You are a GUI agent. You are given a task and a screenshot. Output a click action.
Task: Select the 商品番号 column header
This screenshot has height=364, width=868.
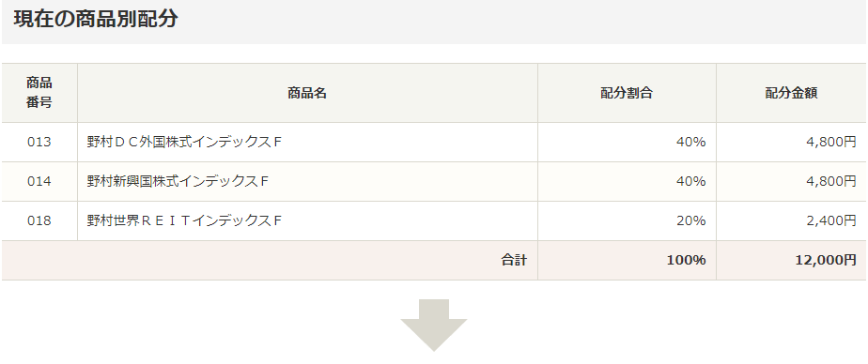point(39,93)
